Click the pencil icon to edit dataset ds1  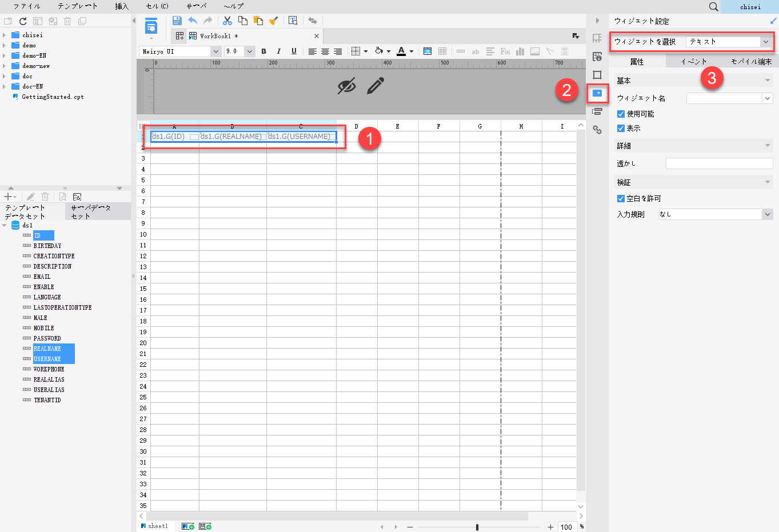[30, 197]
